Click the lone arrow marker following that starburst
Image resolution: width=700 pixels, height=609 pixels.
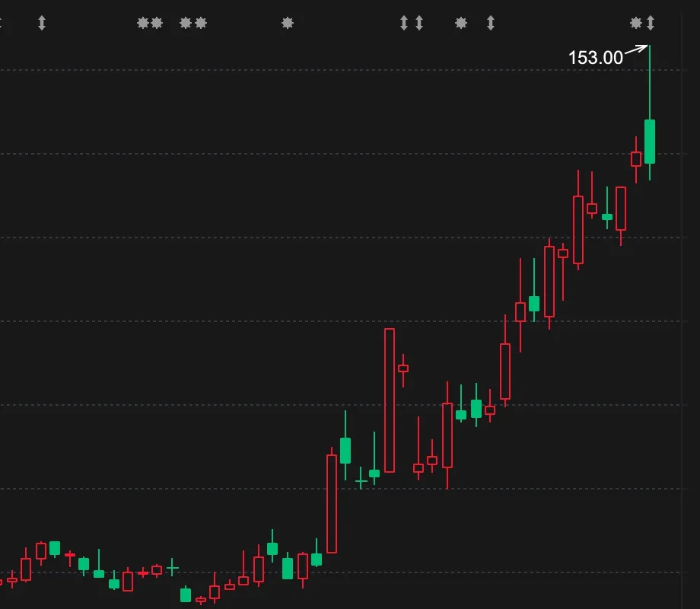491,23
